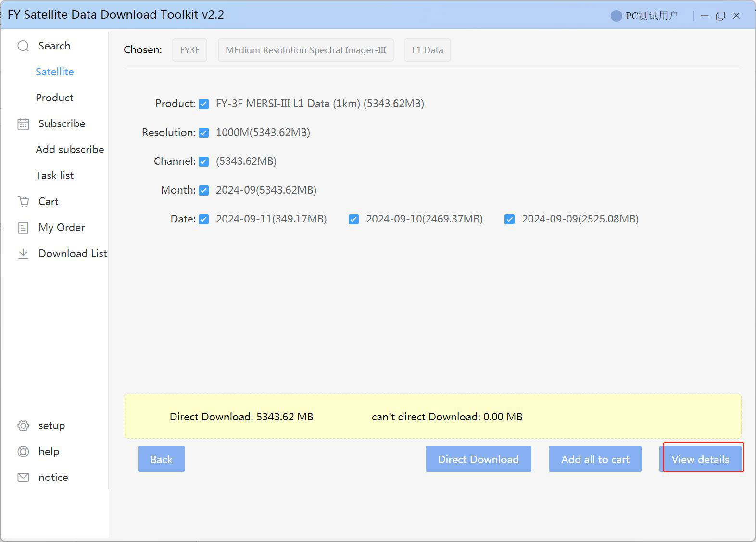
Task: Uncheck the 2024-09-10 date checkbox
Action: pos(353,219)
